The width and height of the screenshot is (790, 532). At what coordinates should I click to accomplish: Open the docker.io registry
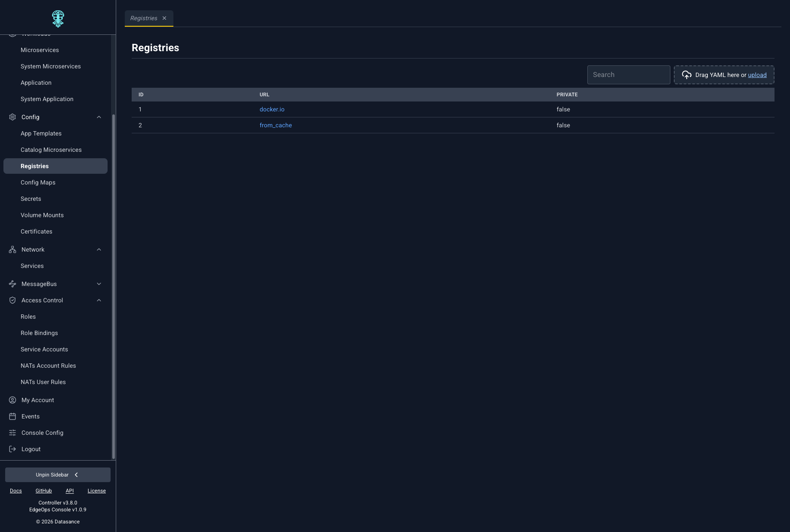click(x=272, y=109)
